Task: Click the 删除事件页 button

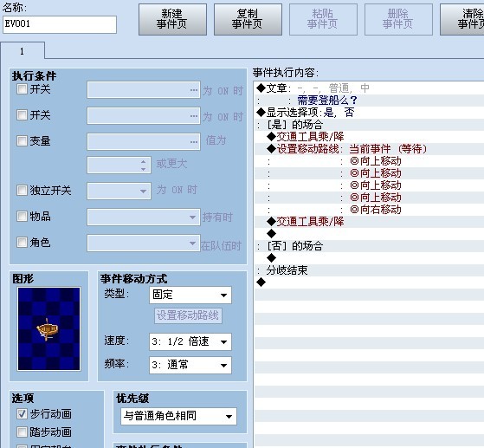Action: point(398,19)
